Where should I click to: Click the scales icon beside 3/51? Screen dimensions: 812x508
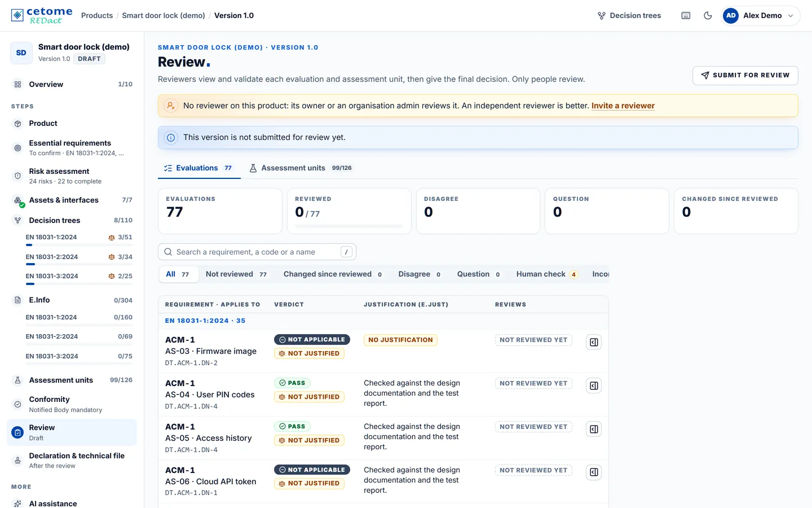coord(112,238)
